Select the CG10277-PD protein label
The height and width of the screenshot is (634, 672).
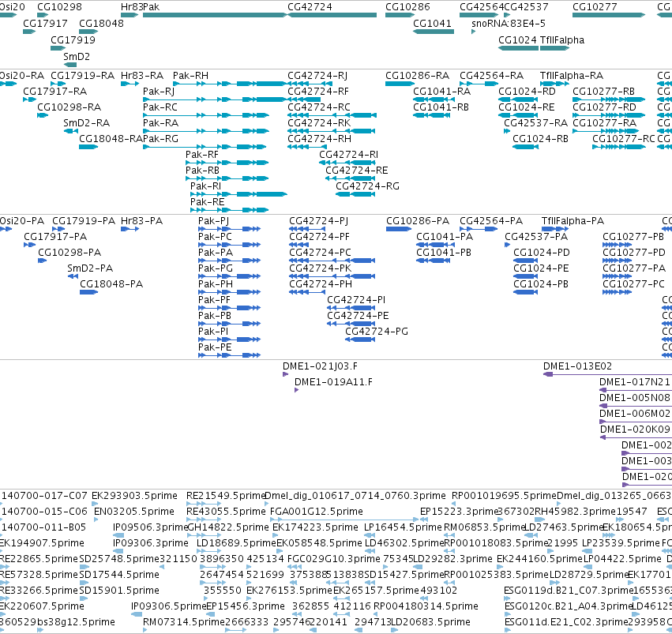coord(634,253)
